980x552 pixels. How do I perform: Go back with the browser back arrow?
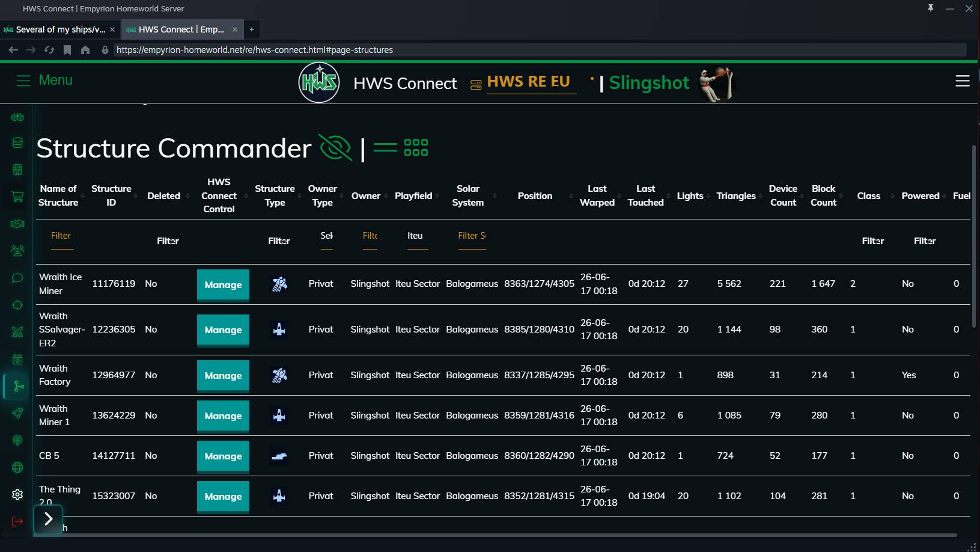point(13,50)
